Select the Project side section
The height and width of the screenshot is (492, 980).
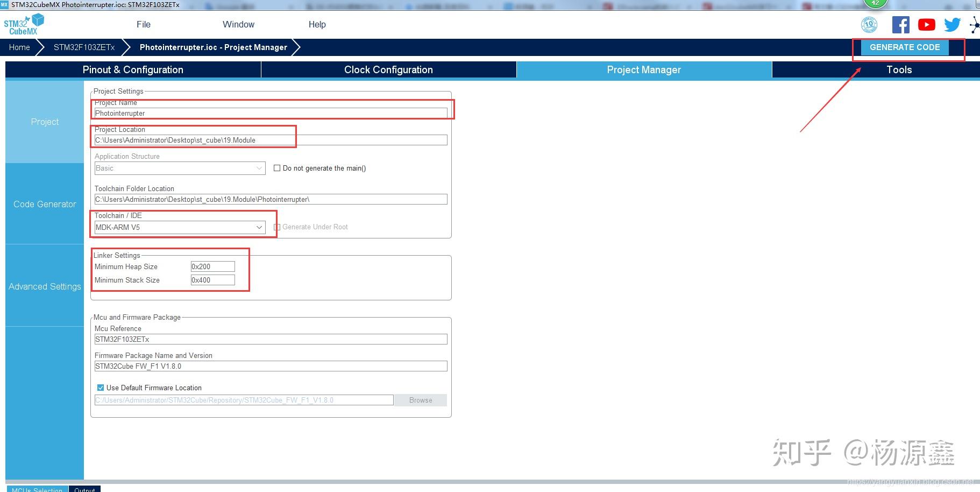click(x=45, y=122)
